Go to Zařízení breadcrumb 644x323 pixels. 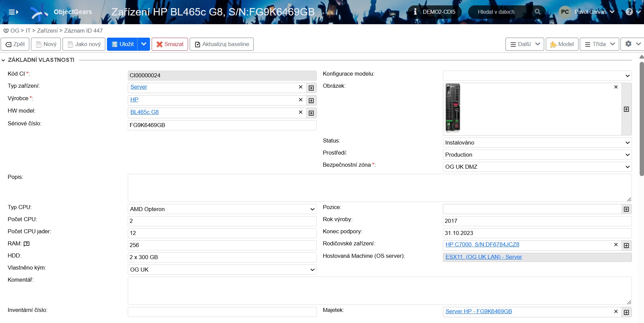tap(47, 31)
